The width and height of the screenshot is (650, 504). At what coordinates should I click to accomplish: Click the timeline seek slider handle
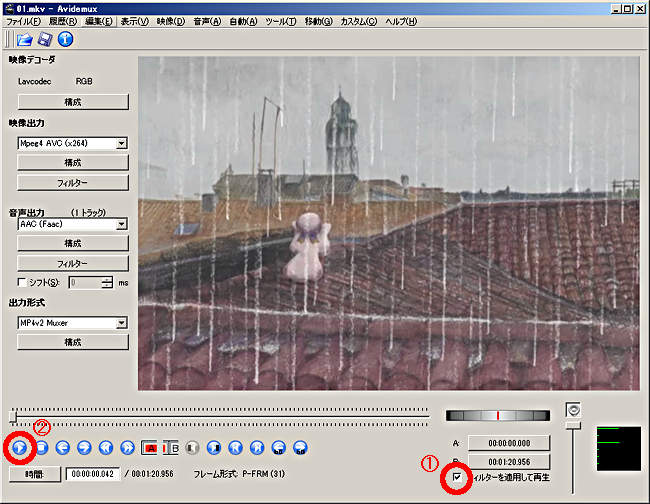coord(13,417)
